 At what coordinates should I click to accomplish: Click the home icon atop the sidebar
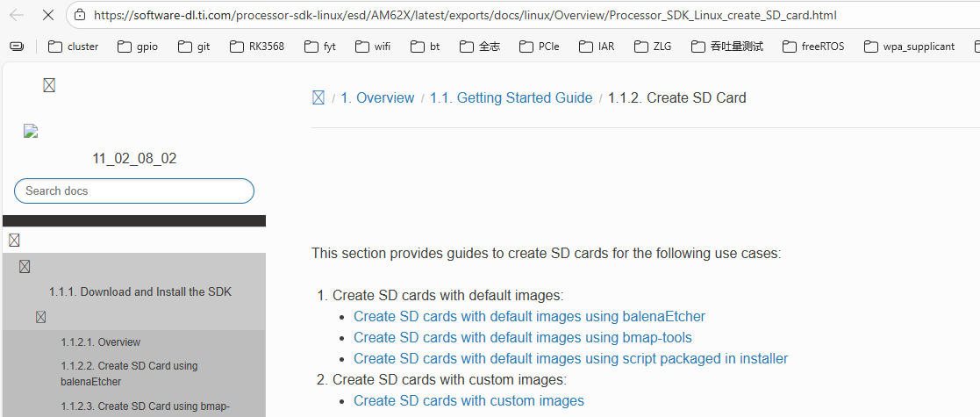[x=49, y=85]
